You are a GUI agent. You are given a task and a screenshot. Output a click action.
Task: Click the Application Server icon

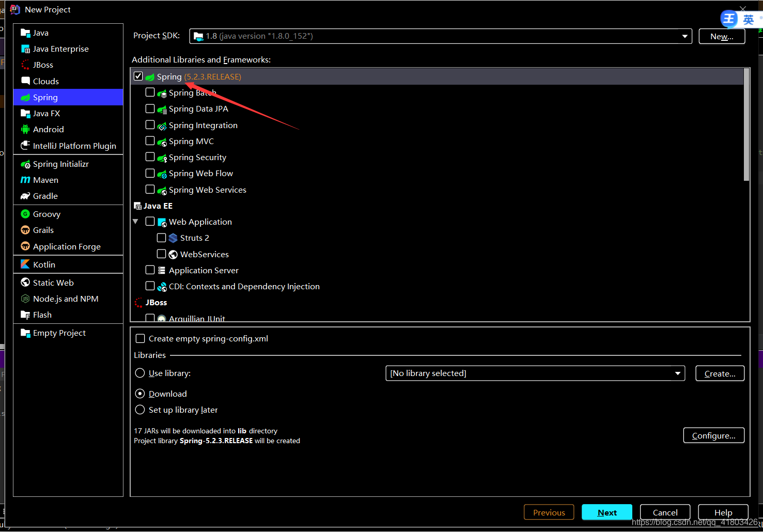click(162, 271)
